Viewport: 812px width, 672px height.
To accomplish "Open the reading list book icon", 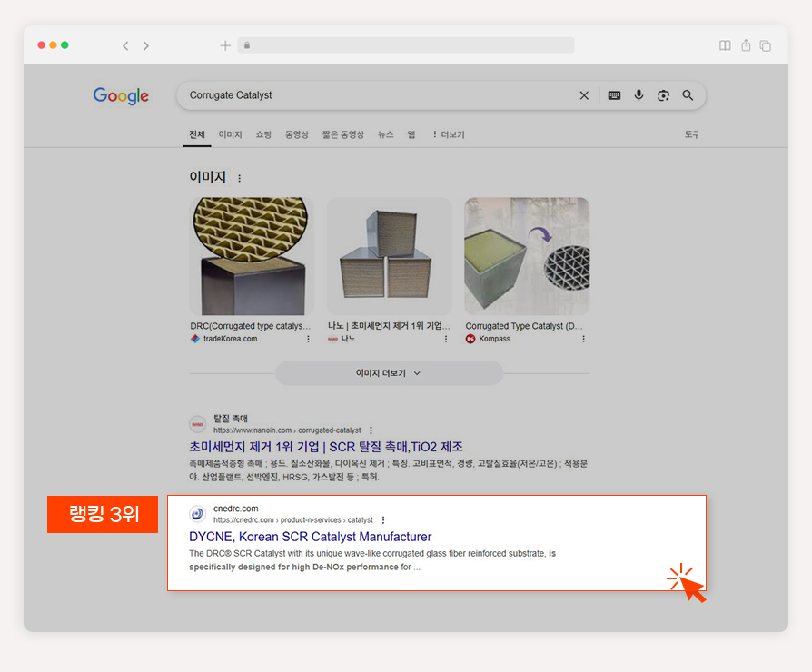I will pyautogui.click(x=725, y=45).
